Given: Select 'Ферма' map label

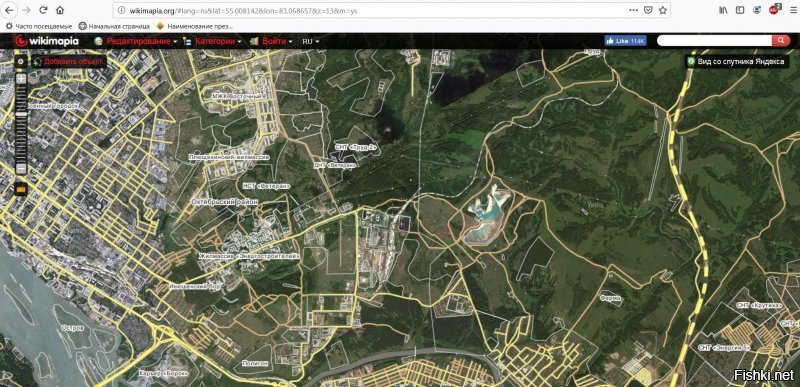Looking at the screenshot, I should [x=611, y=298].
